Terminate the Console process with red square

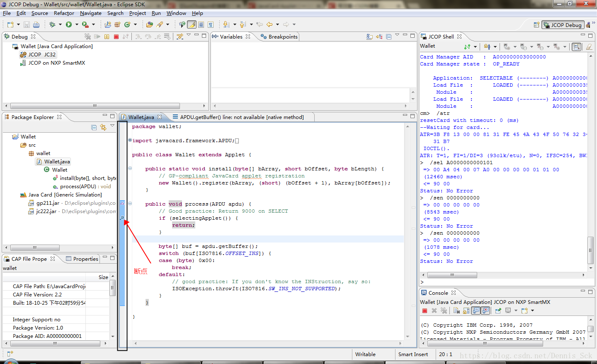(x=425, y=311)
